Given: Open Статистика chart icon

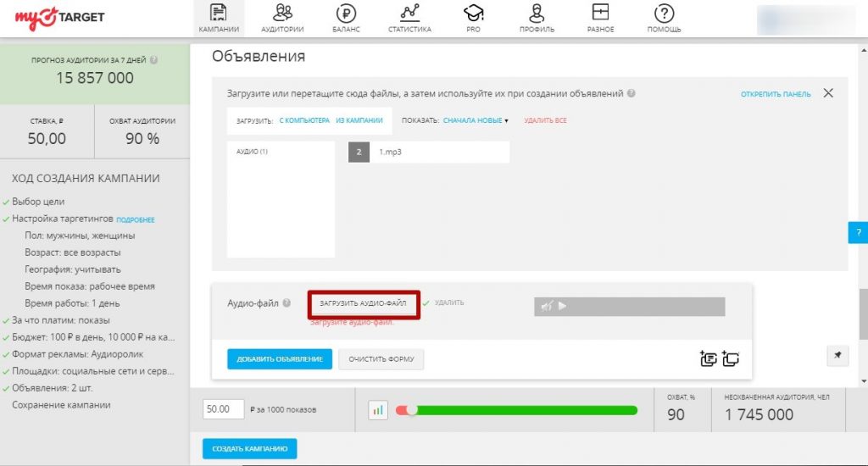Looking at the screenshot, I should click(x=409, y=13).
